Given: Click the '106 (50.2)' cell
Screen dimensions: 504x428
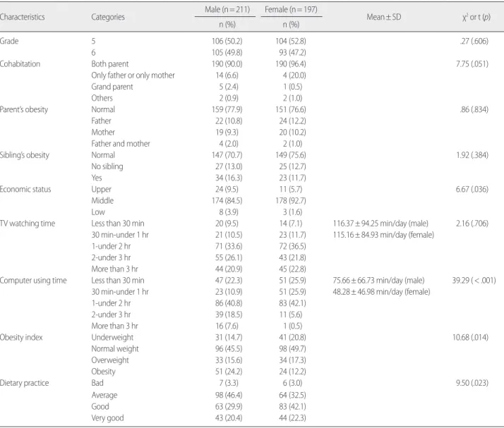Looking at the screenshot, I should (x=227, y=41).
